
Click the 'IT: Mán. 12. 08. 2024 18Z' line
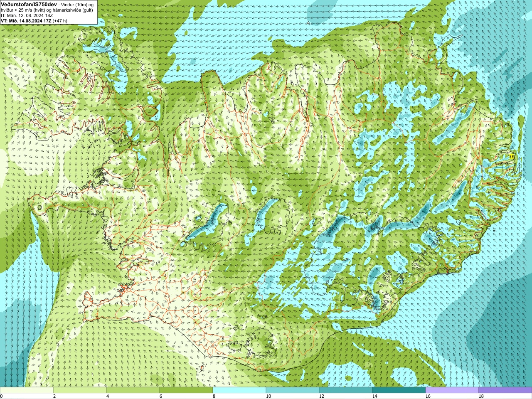27,15
